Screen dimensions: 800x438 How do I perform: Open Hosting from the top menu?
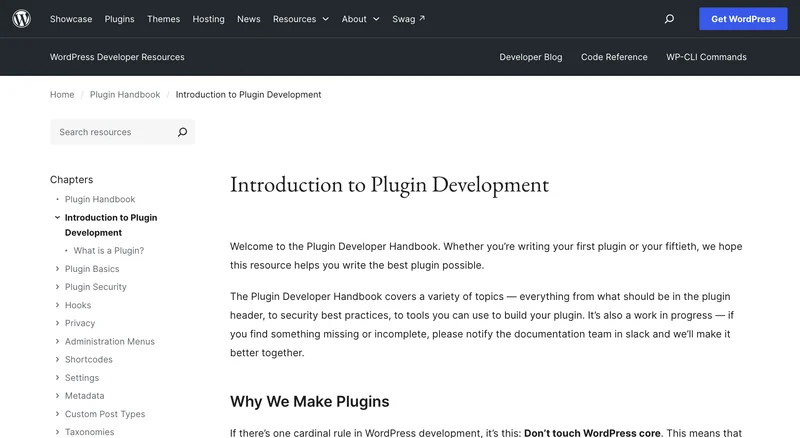[208, 19]
